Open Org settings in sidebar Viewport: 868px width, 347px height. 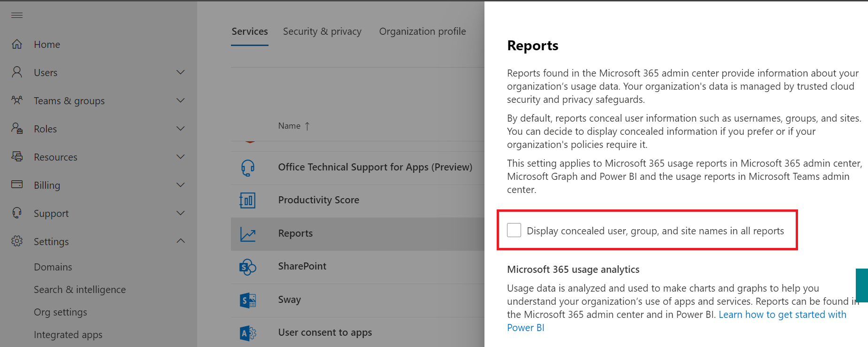(61, 312)
